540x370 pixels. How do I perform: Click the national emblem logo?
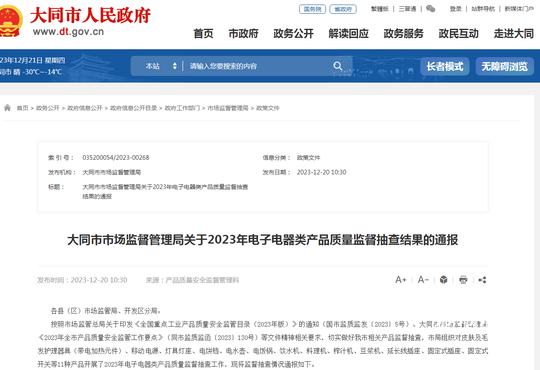tap(10, 21)
